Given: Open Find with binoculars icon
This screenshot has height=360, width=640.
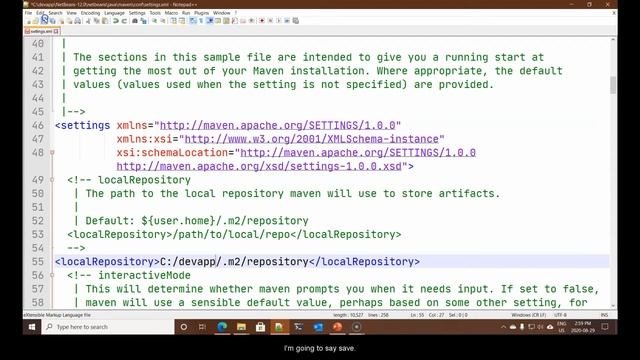Looking at the screenshot, I should [135, 20].
